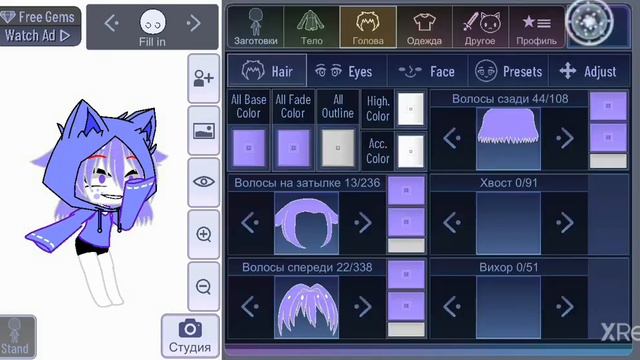Image resolution: width=640 pixels, height=360 pixels.
Task: Click the Хвост 0/91 label
Action: pos(509,183)
